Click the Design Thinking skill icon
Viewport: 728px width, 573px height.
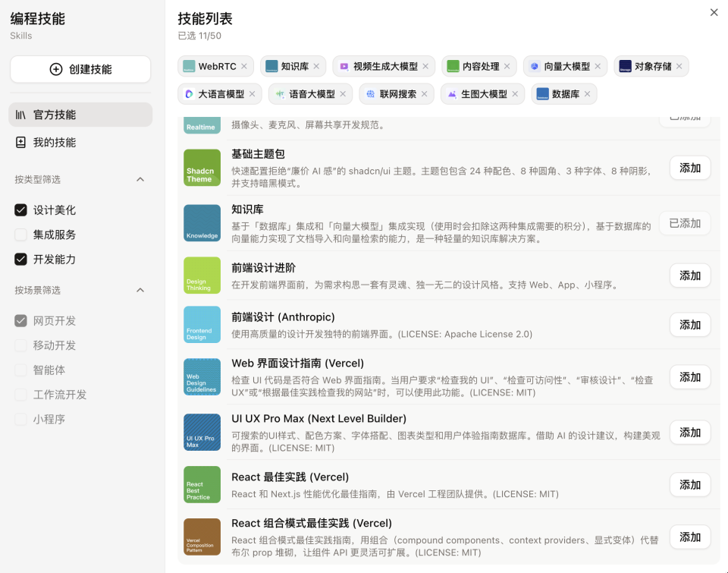(202, 275)
